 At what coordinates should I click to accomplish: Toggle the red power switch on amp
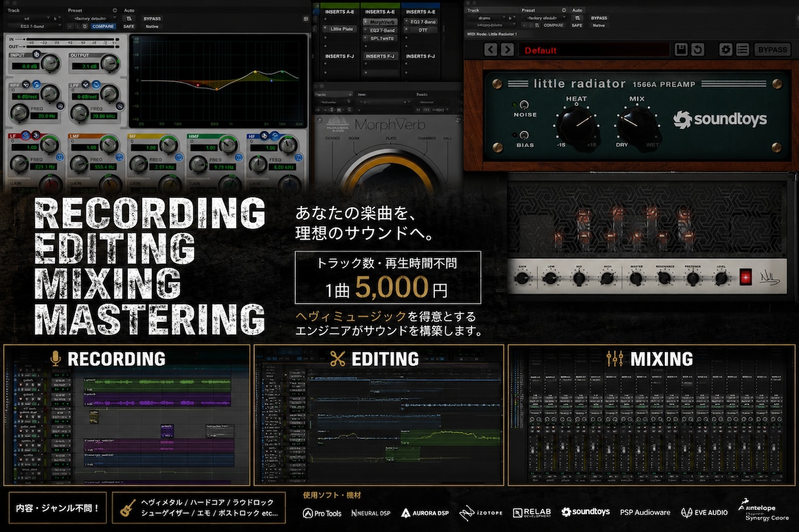tap(745, 277)
